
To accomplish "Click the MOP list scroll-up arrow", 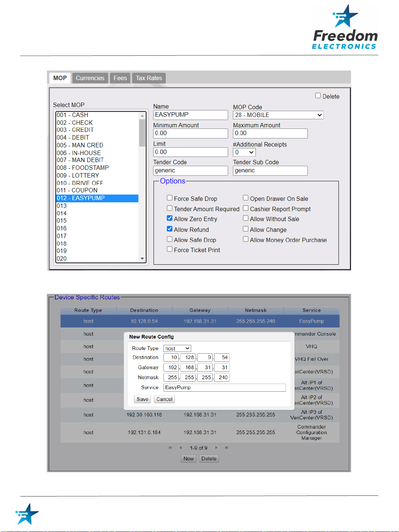I will click(x=142, y=116).
